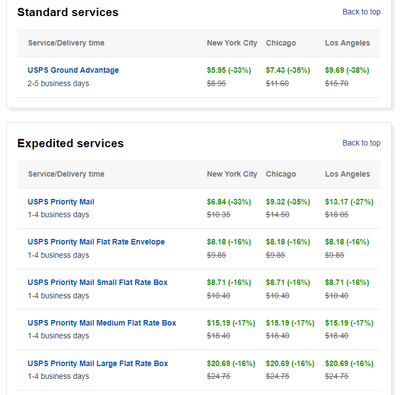Click Chicago column header in Standard services

[281, 43]
